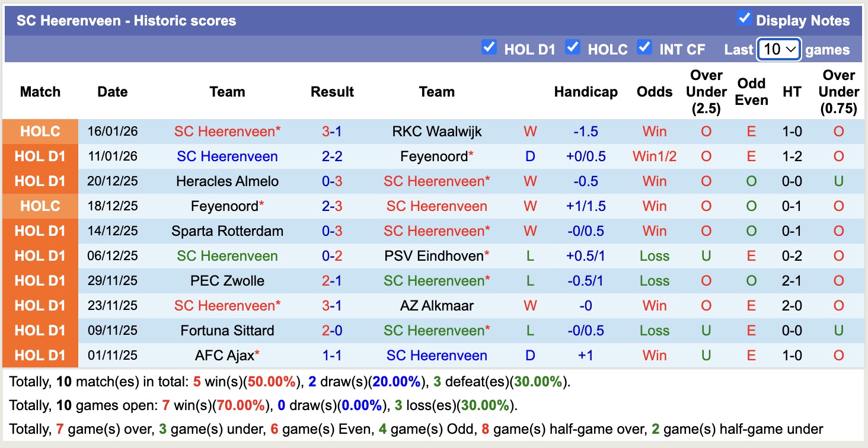
Task: Uncheck the INT CF filter
Action: tap(644, 48)
